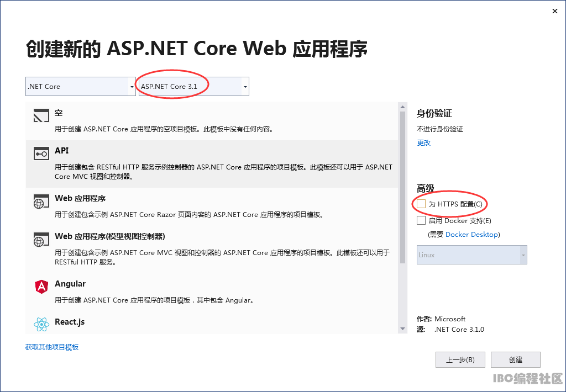Click the Empty (空) template icon

pyautogui.click(x=41, y=115)
